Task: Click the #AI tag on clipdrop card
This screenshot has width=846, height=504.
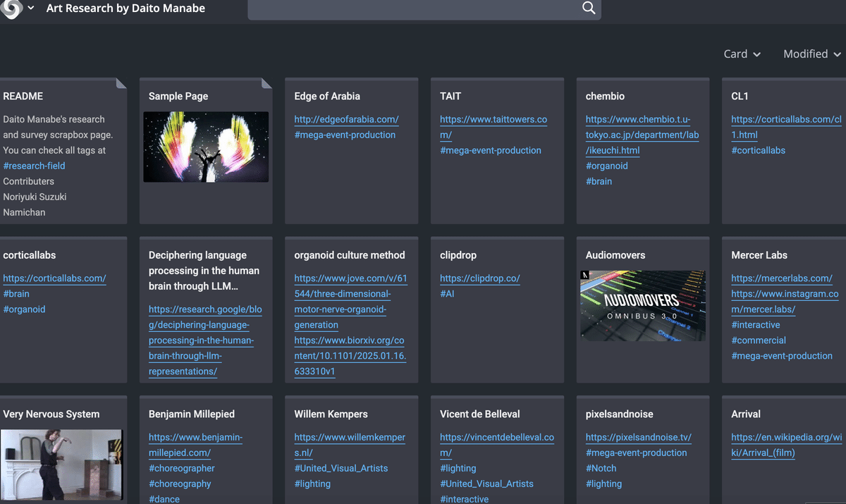Action: click(447, 294)
